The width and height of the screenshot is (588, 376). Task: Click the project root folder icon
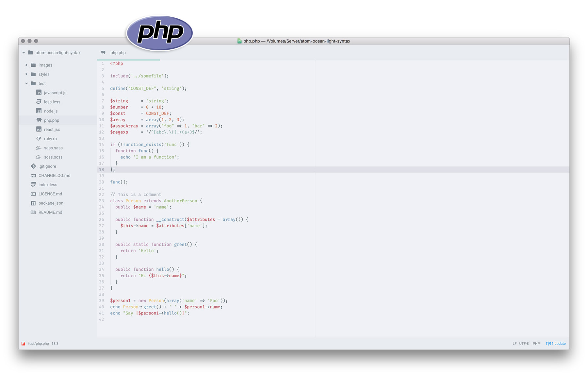[30, 53]
